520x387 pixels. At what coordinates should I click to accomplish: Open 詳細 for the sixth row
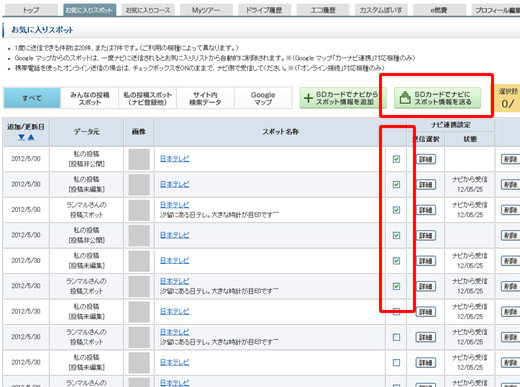tap(426, 286)
